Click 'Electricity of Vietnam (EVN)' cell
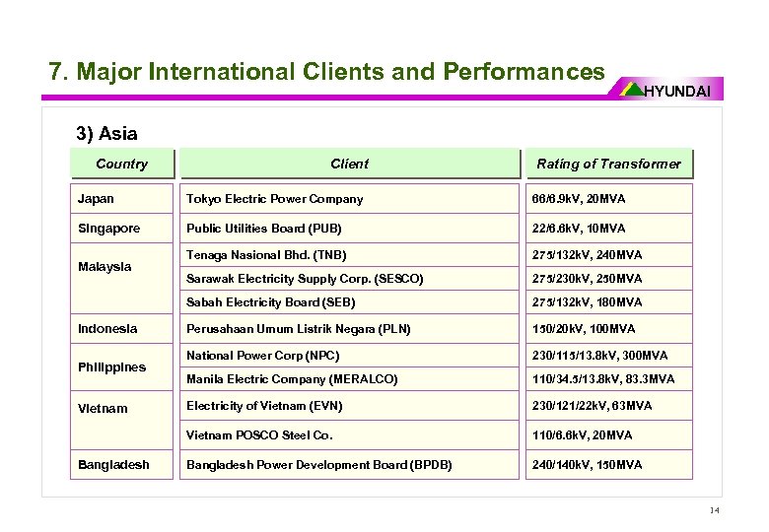Image resolution: width=769 pixels, height=532 pixels. coord(349,406)
